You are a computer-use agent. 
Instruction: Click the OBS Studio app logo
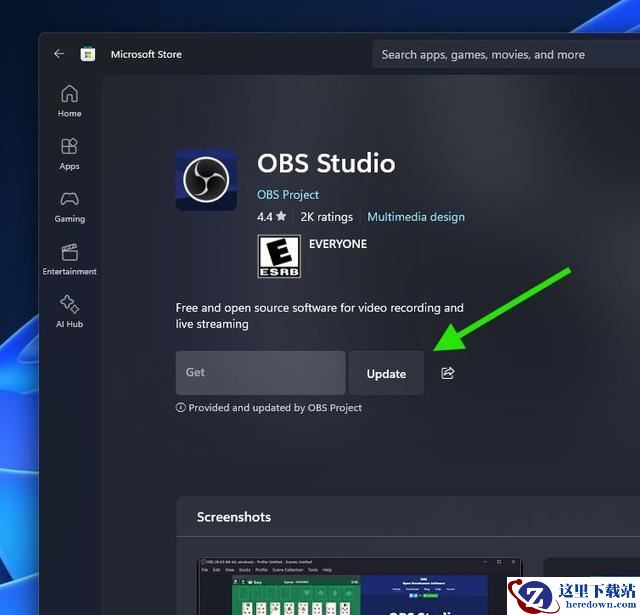tap(206, 180)
